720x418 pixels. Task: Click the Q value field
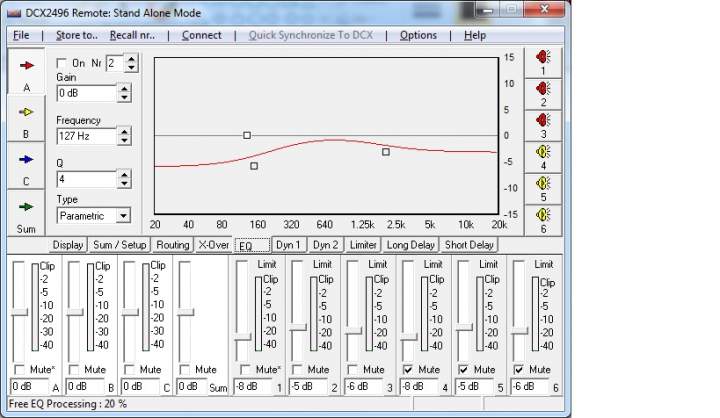click(87, 180)
